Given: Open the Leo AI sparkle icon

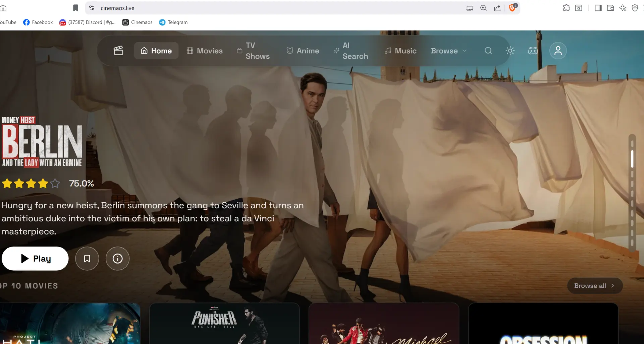Looking at the screenshot, I should pos(623,8).
